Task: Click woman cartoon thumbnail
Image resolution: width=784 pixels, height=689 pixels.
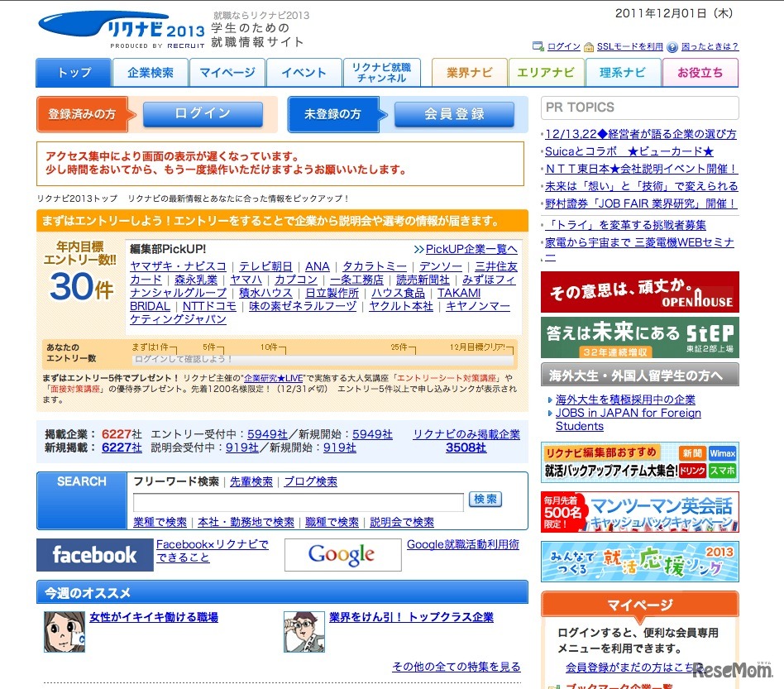Action: (65, 632)
